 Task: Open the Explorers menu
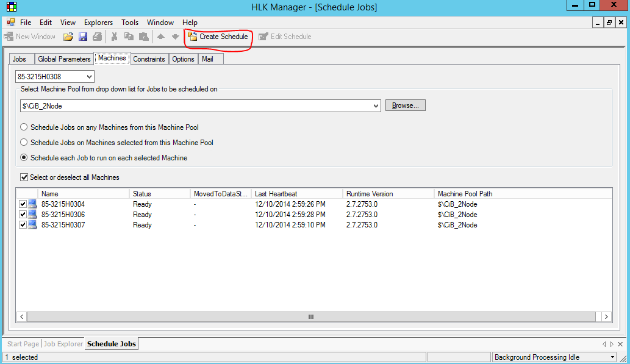click(98, 23)
